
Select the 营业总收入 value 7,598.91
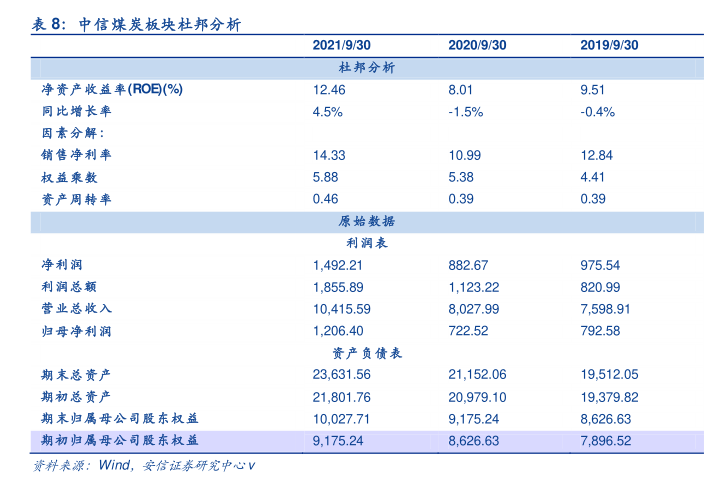click(605, 309)
